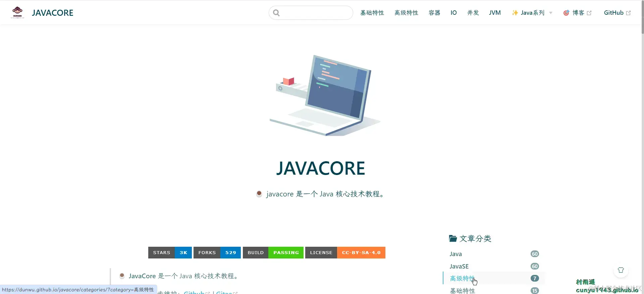The height and width of the screenshot is (294, 644).
Task: Click external-link icon next to 博客
Action: pyautogui.click(x=589, y=13)
